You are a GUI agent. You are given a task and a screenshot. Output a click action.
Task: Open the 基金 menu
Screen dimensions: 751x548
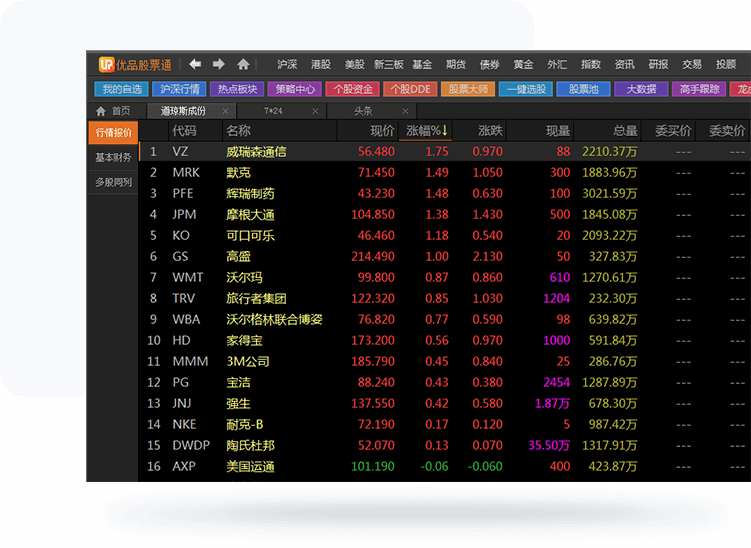click(422, 64)
